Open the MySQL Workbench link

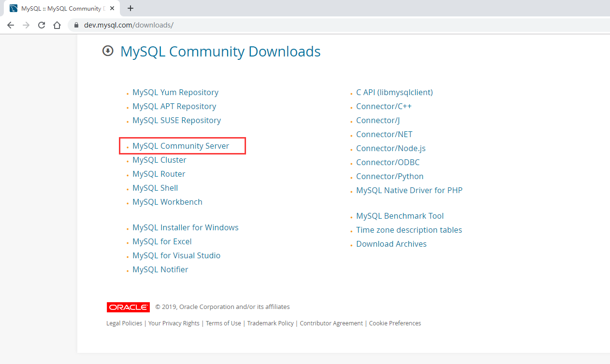[x=168, y=202]
